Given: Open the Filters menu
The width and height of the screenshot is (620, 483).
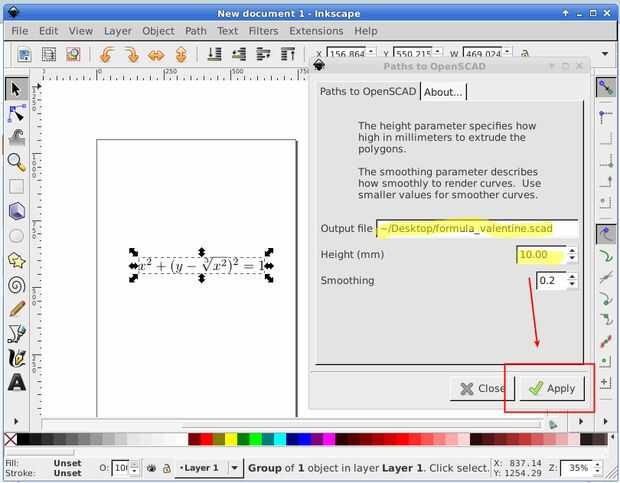Looking at the screenshot, I should tap(263, 31).
